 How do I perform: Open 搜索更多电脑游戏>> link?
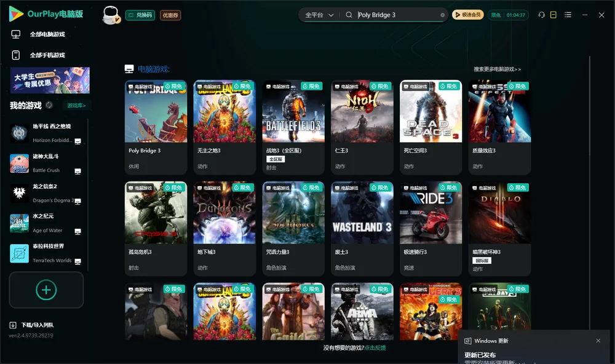point(497,69)
